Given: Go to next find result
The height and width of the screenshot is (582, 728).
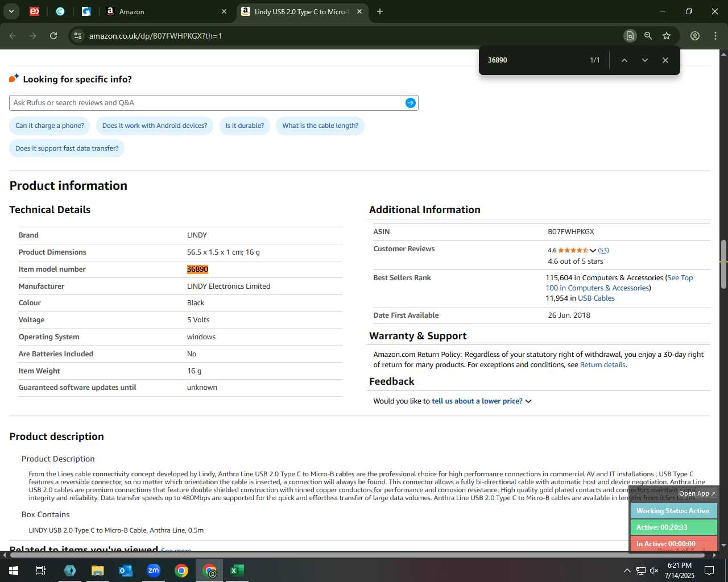Looking at the screenshot, I should coord(644,60).
